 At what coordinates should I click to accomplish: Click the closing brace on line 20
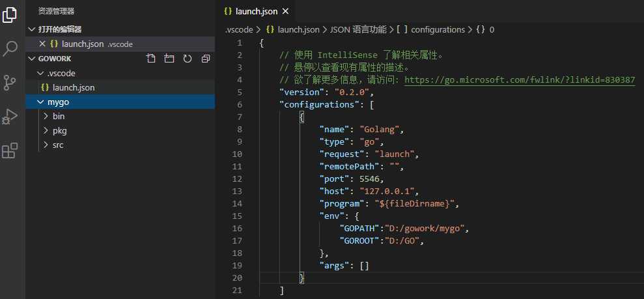[x=302, y=278]
